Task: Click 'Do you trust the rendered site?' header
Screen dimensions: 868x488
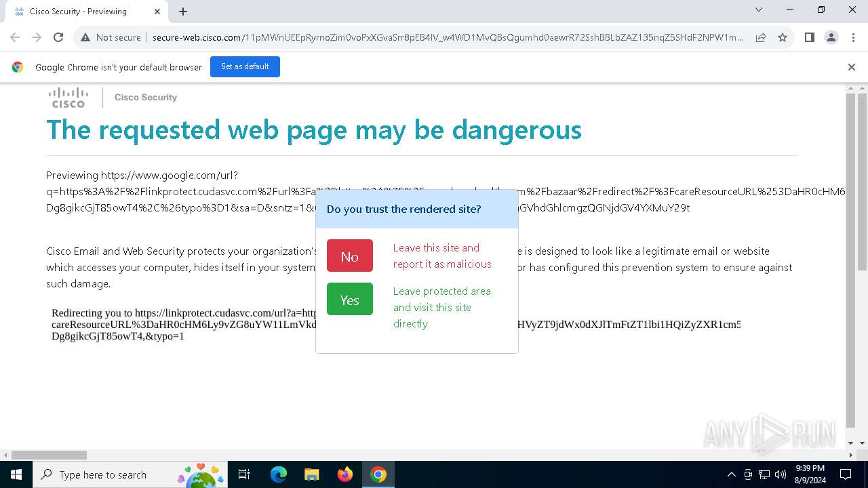Action: click(x=403, y=209)
